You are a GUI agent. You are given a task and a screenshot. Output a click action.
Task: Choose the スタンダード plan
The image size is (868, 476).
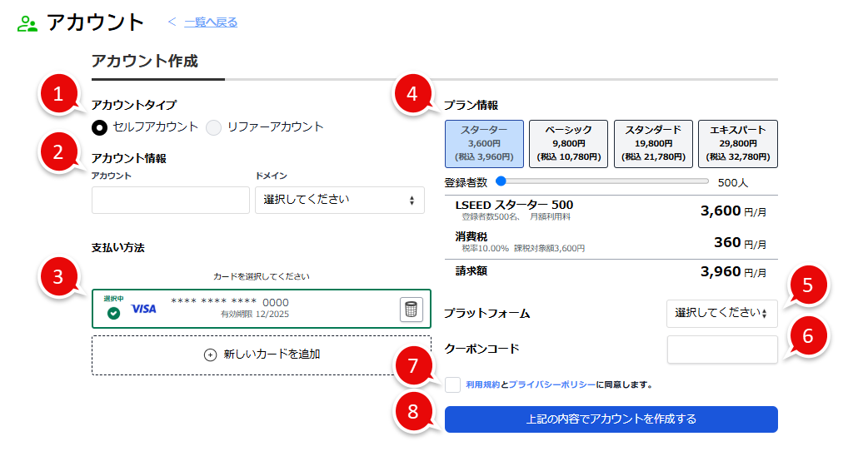click(x=653, y=143)
